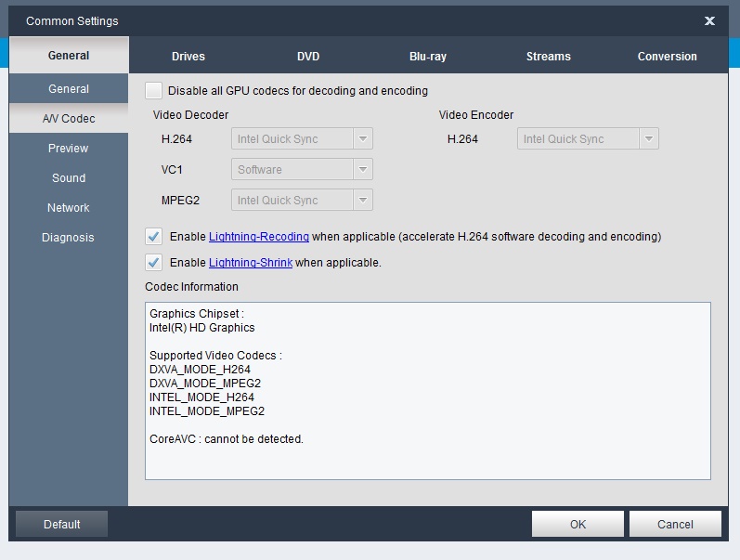Open the Preview settings page

click(69, 149)
